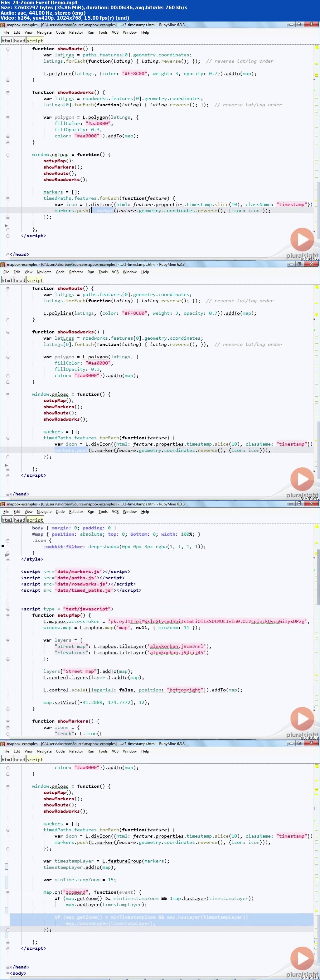
Task: Click 'alexkorban.j9cm3nnl' tile layer id
Action: 178,646
